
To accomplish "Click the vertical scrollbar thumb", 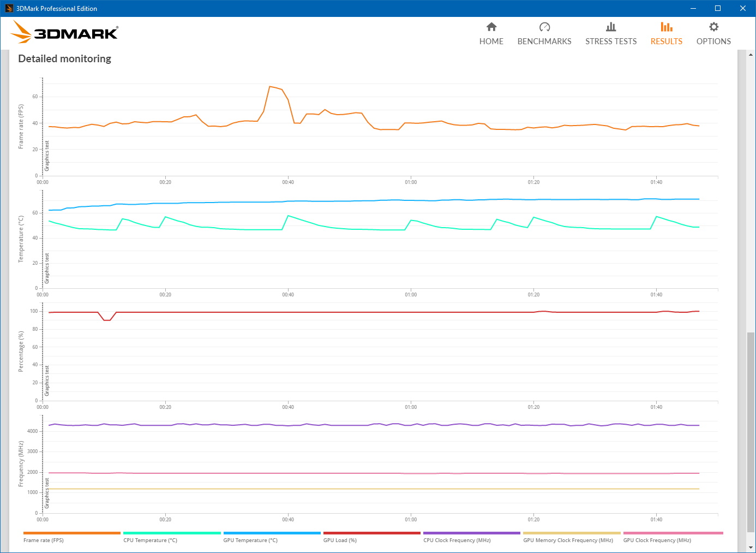I will pyautogui.click(x=751, y=431).
